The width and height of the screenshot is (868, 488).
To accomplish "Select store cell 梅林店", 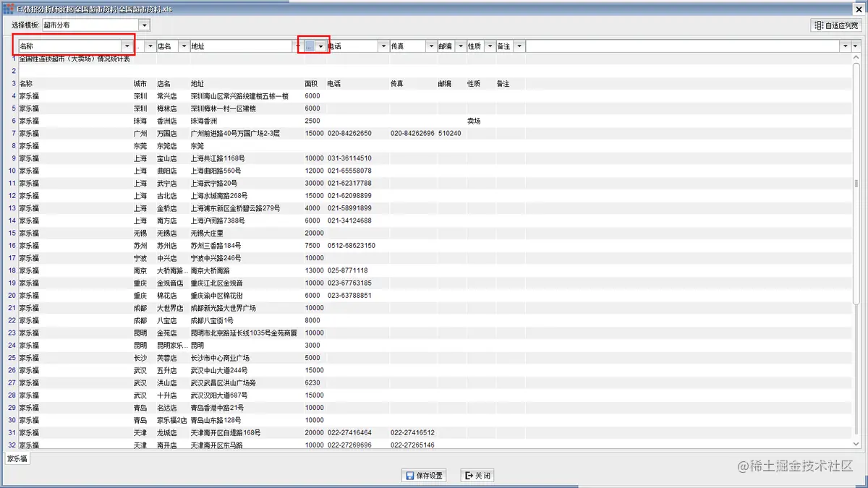I will pyautogui.click(x=167, y=108).
